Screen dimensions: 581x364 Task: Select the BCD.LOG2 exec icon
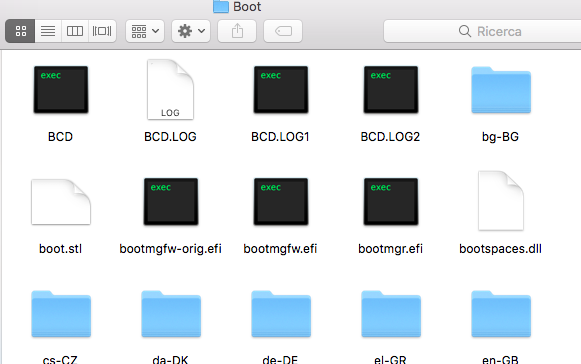tap(391, 90)
